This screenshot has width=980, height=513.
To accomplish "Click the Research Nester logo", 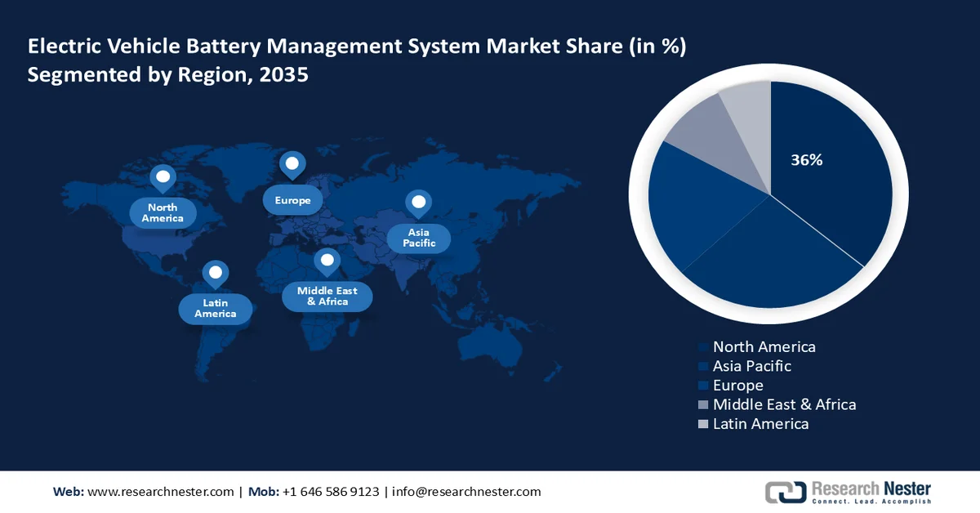I will tap(849, 490).
